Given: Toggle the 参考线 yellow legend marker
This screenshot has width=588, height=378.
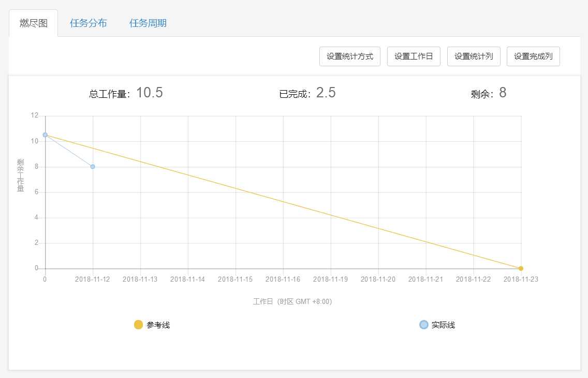Looking at the screenshot, I should click(x=138, y=325).
